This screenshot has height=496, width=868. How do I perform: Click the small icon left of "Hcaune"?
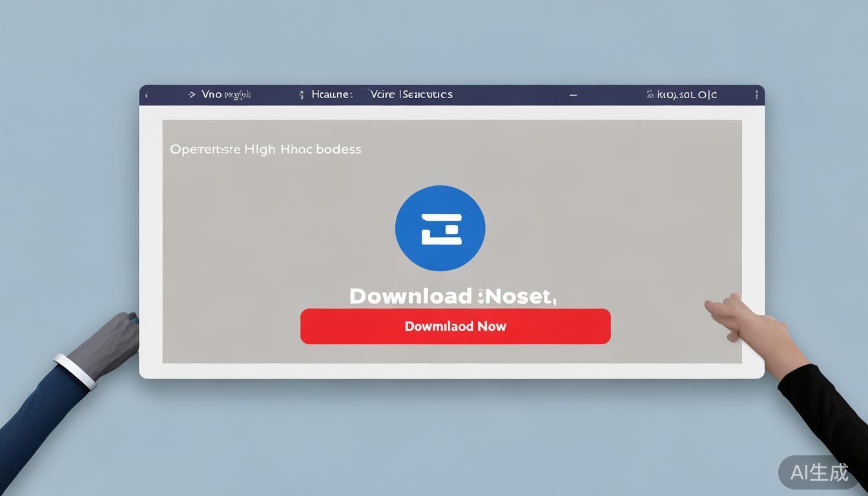301,95
